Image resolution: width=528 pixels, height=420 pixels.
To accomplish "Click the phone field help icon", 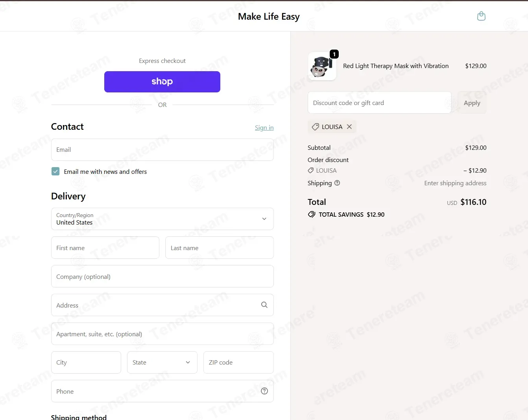I will pos(264,391).
